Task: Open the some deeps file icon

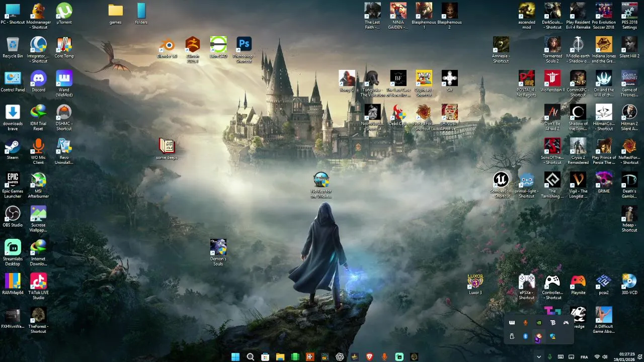Action: (167, 149)
